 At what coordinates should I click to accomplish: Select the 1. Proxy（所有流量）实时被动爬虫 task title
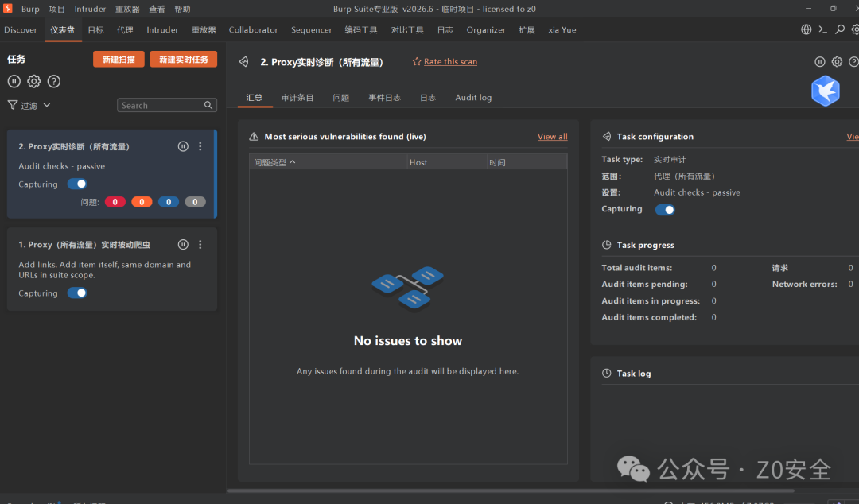click(x=84, y=245)
